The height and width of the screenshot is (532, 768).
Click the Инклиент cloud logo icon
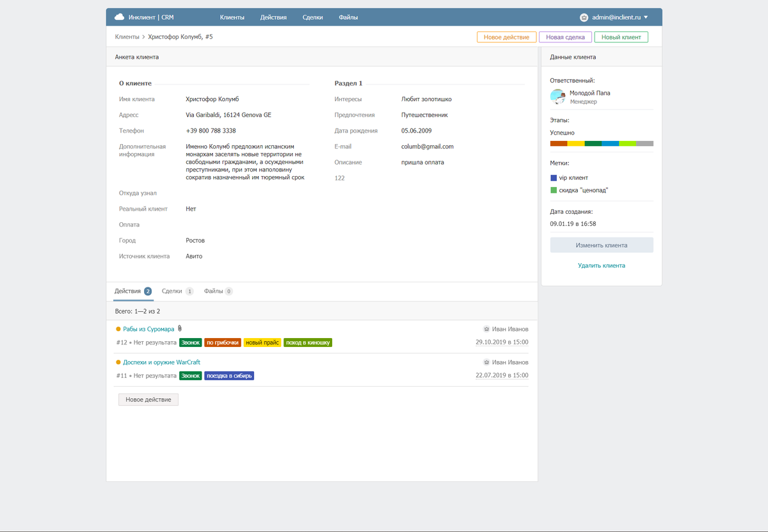(x=119, y=17)
